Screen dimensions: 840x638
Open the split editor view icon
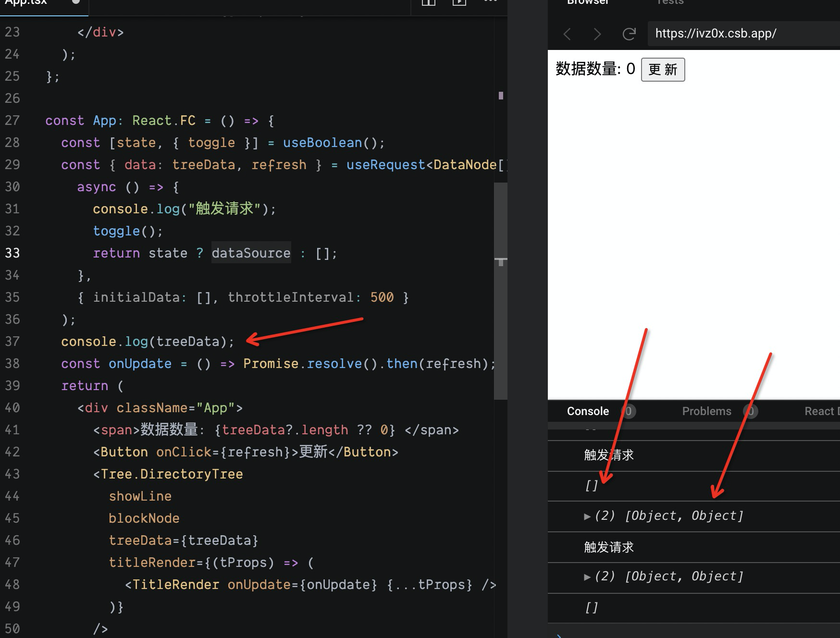428,3
